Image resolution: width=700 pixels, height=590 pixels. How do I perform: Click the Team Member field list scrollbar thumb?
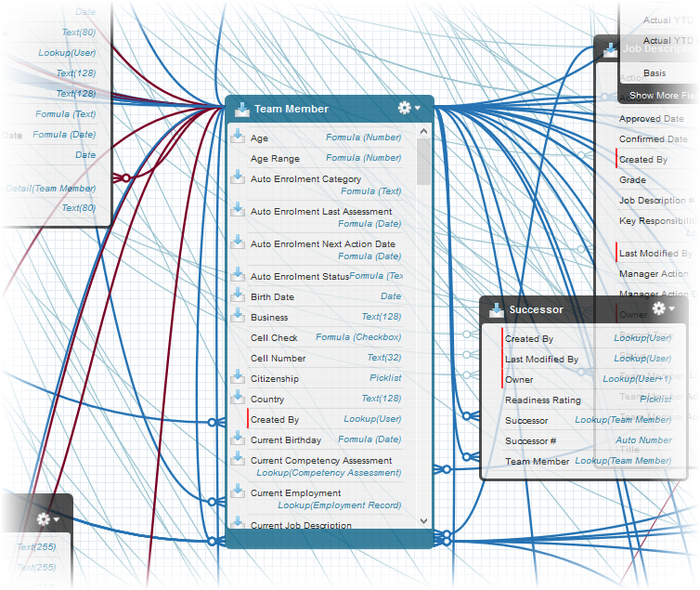pos(424,164)
